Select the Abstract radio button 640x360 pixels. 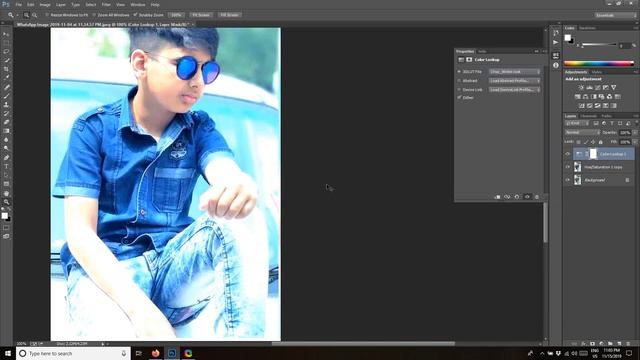click(x=459, y=81)
